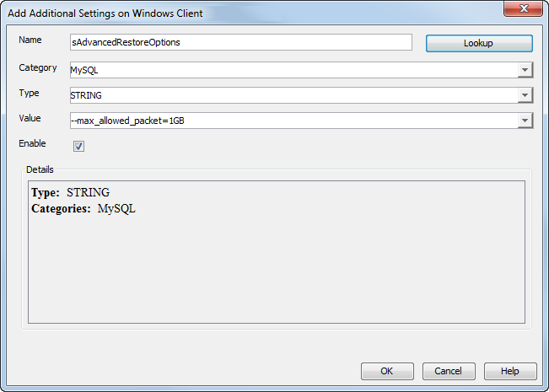Screen dimensions: 549x392
Task: Click the bold Categories text in Details
Action: pos(61,208)
